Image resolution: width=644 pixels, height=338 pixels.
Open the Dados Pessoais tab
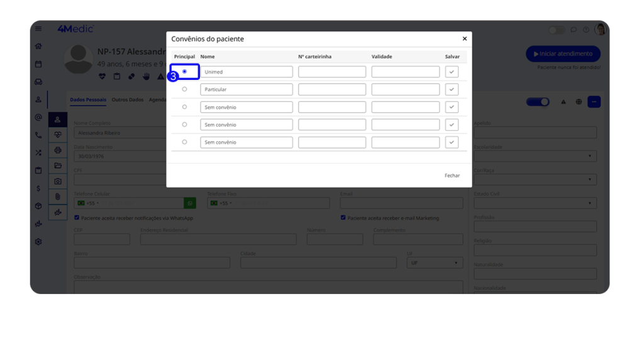(x=88, y=100)
